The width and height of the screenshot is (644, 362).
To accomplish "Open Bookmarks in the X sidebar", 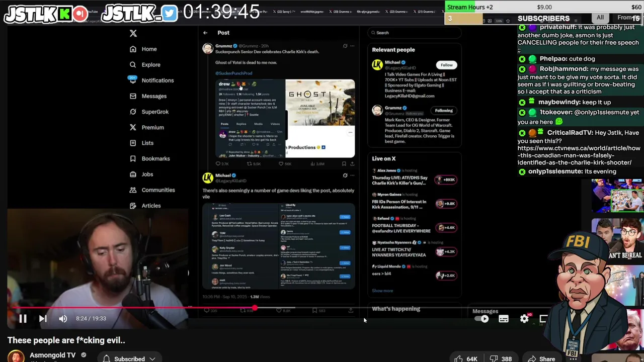I will [149, 158].
